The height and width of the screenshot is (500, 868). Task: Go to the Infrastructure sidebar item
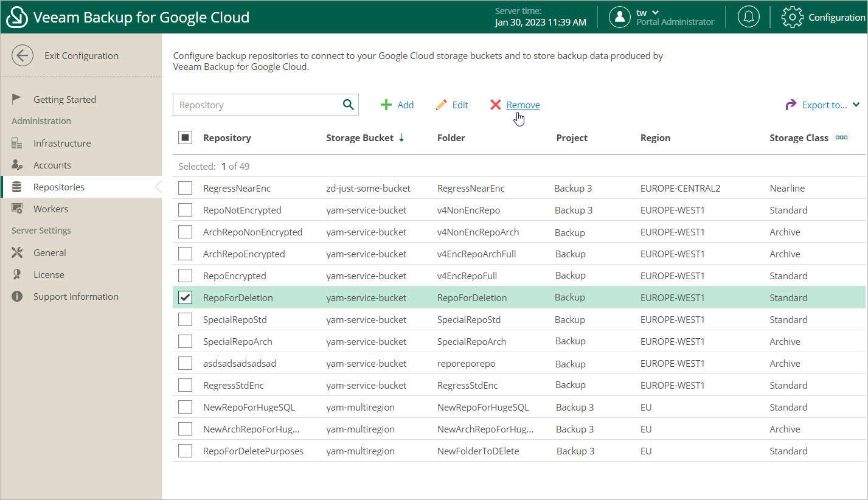pyautogui.click(x=61, y=144)
